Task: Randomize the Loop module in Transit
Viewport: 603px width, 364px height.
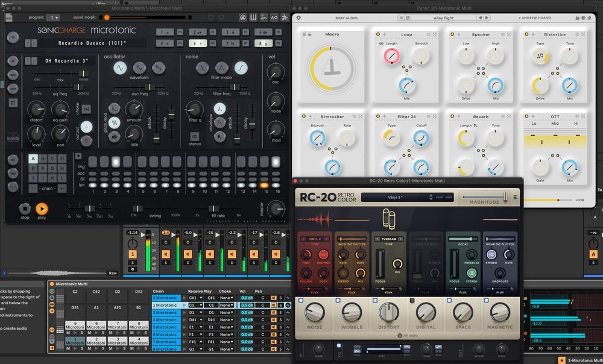Action: point(435,34)
